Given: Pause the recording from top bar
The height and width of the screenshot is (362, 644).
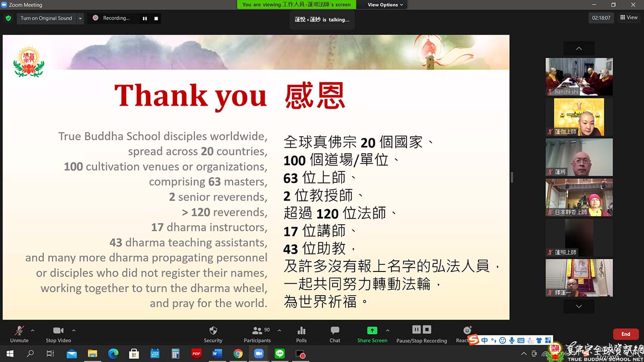Looking at the screenshot, I should (145, 18).
